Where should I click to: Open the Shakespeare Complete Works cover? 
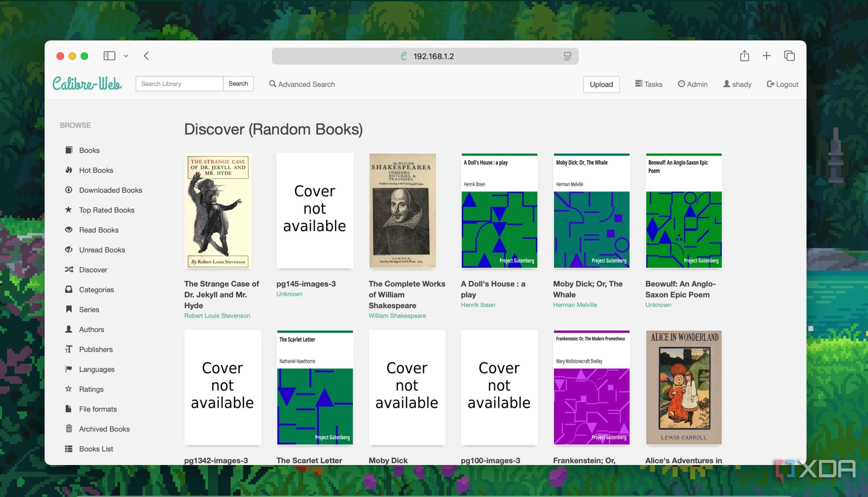[402, 211]
